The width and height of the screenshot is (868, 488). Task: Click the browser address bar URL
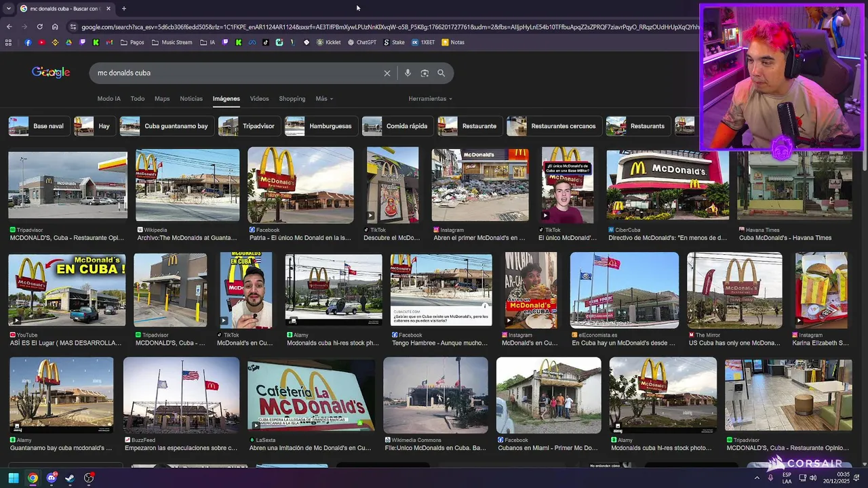[x=390, y=27]
